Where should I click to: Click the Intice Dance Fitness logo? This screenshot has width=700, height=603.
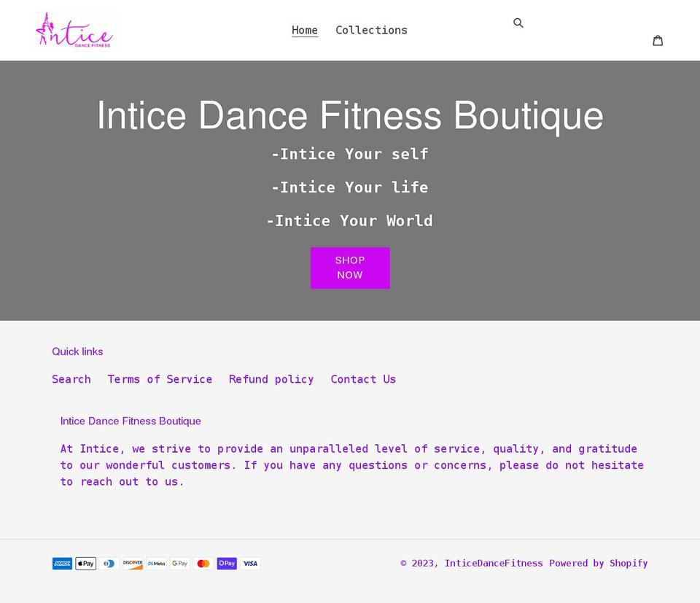pyautogui.click(x=77, y=30)
